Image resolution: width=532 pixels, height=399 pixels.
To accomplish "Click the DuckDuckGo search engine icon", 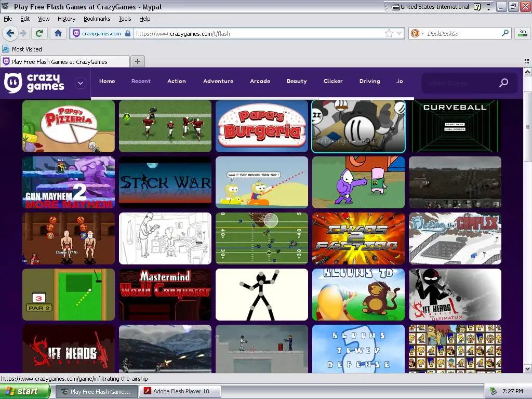I will point(415,33).
